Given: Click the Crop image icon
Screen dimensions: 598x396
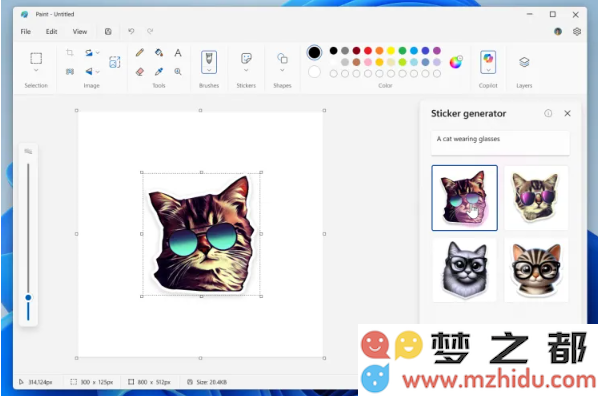Looking at the screenshot, I should pyautogui.click(x=70, y=52).
